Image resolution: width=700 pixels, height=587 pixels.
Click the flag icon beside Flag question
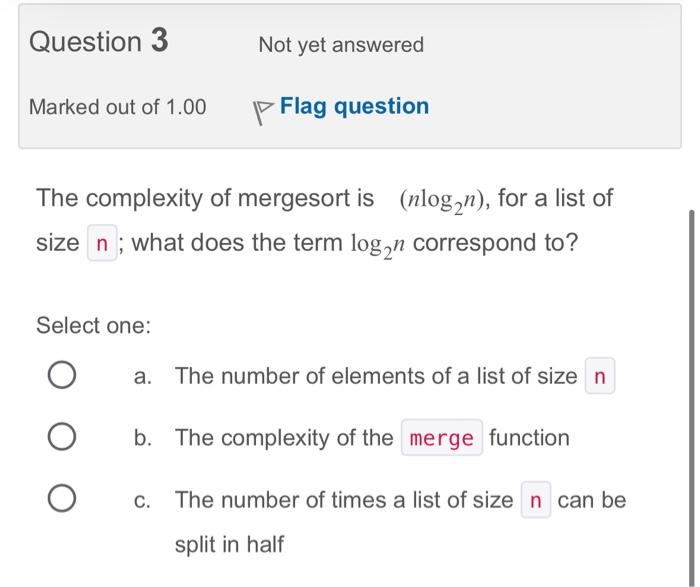263,112
